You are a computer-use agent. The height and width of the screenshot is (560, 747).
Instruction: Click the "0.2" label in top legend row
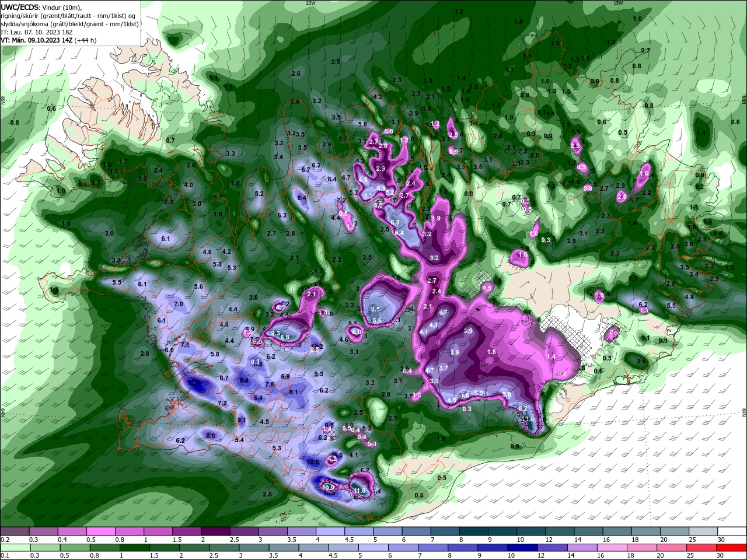[x=5, y=540]
